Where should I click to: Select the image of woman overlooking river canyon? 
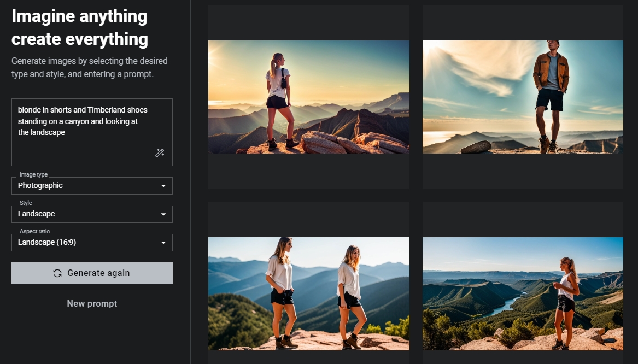coord(523,293)
